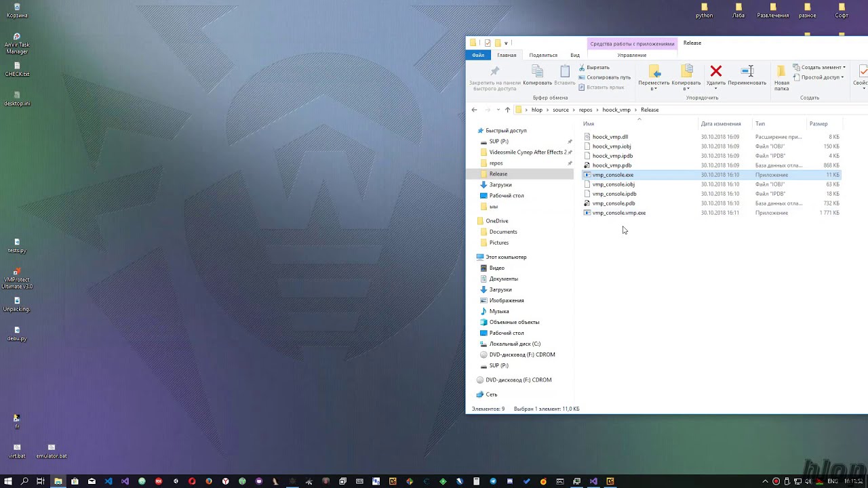Click Properties checkmark in quick access toolbar
The image size is (868, 488).
pyautogui.click(x=487, y=43)
